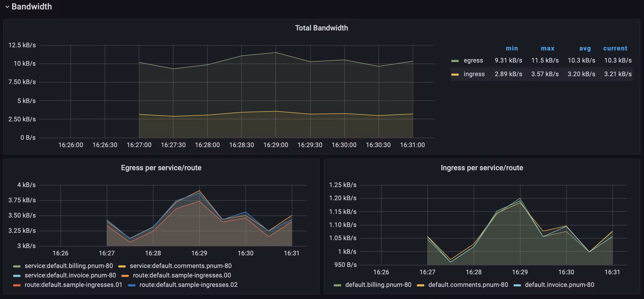Sort legend by min column header
Image resolution: width=644 pixels, height=299 pixels.
(x=512, y=48)
